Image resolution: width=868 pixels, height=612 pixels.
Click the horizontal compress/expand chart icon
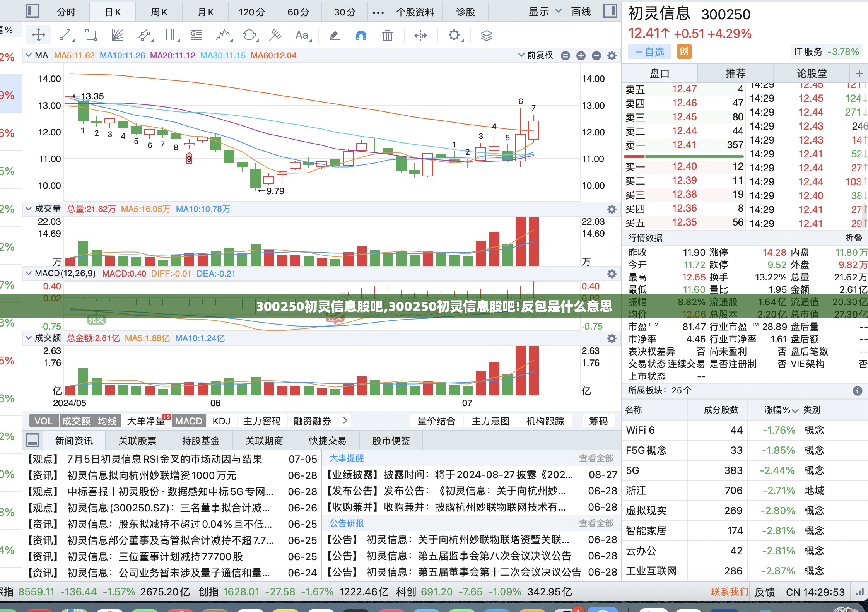point(421,36)
